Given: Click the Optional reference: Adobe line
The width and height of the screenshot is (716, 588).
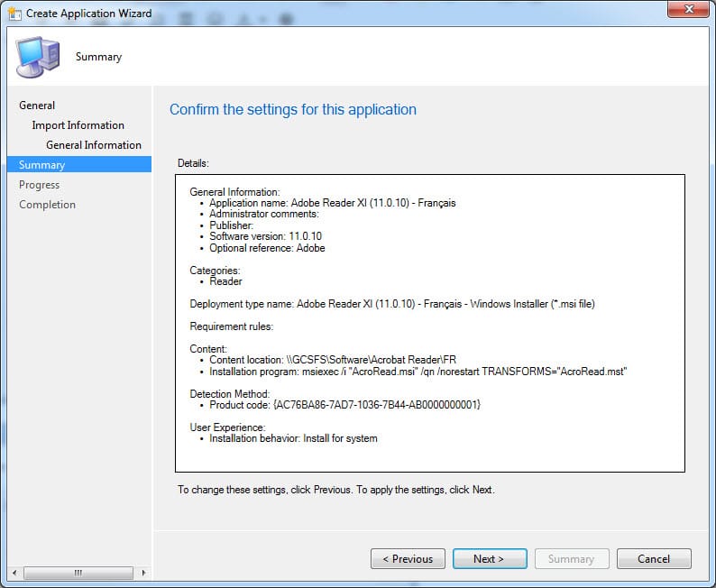Looking at the screenshot, I should (x=267, y=248).
